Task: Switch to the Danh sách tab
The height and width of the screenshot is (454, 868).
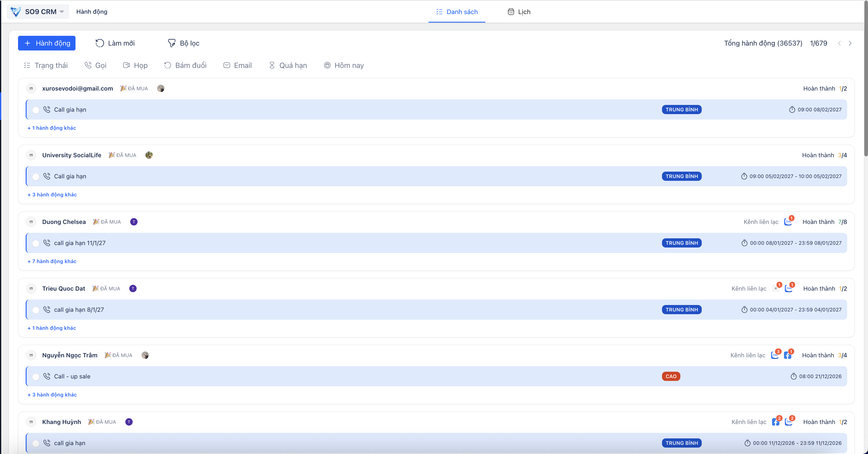Action: pyautogui.click(x=457, y=12)
